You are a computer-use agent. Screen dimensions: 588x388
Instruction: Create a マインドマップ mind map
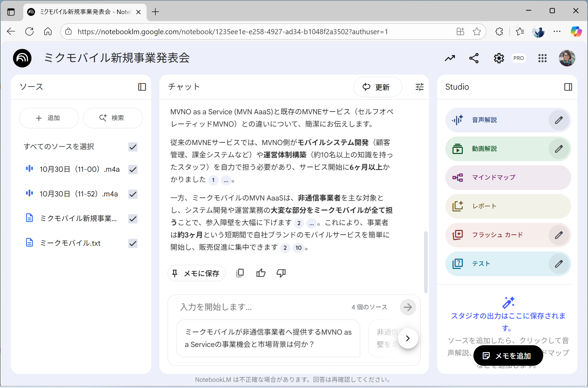pos(493,177)
